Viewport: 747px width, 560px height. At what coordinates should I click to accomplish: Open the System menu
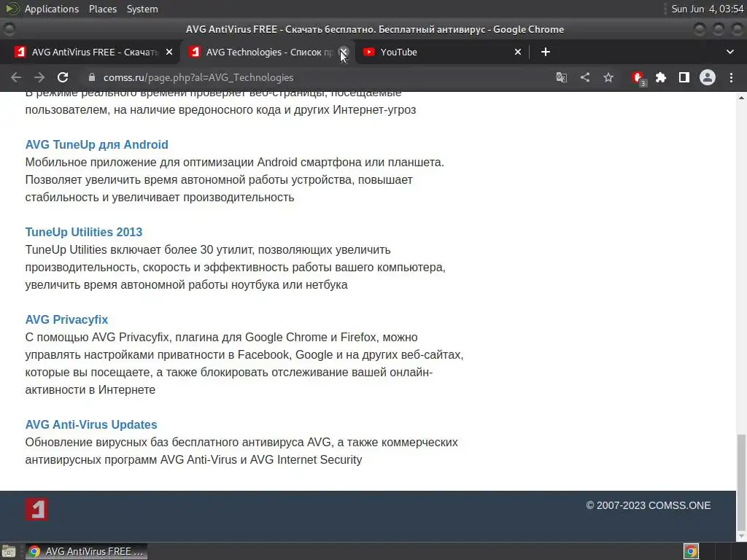[142, 9]
